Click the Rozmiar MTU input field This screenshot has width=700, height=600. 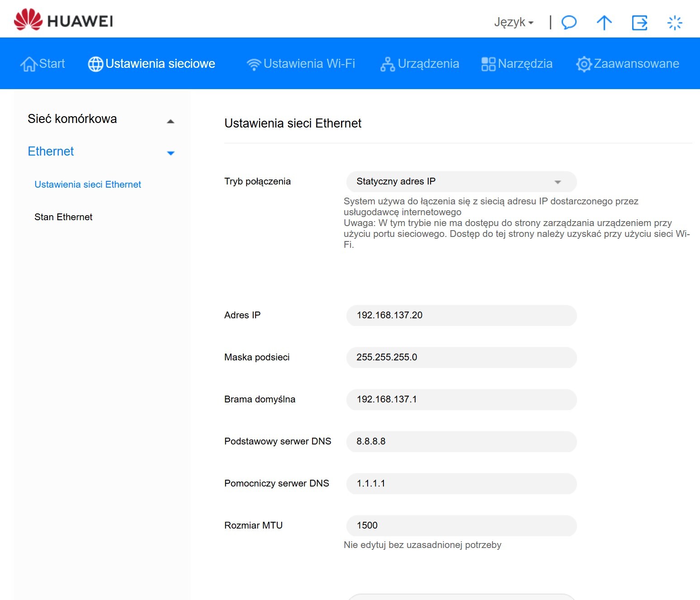(461, 526)
